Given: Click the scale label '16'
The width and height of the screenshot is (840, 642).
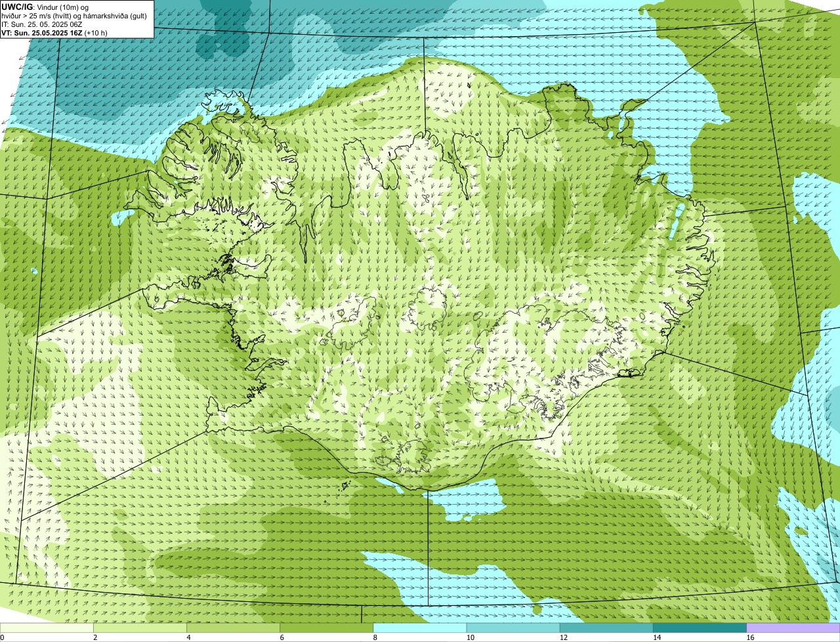Looking at the screenshot, I should tap(750, 637).
